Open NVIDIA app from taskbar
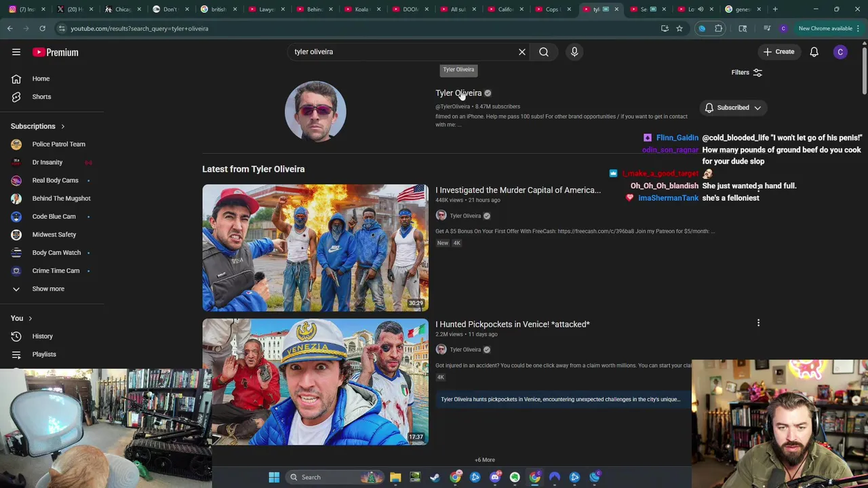This screenshot has width=868, height=488. (415, 477)
